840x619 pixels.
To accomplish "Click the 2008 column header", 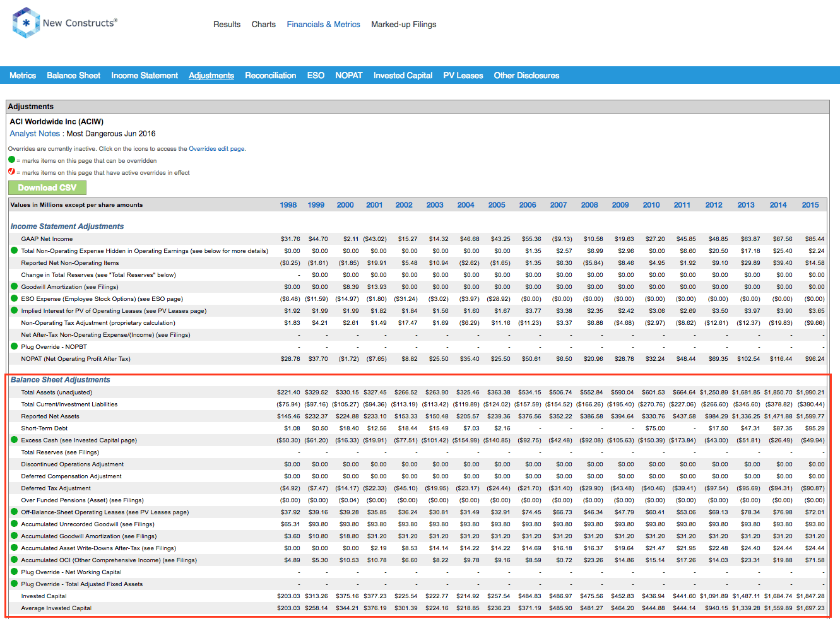I will [x=589, y=205].
